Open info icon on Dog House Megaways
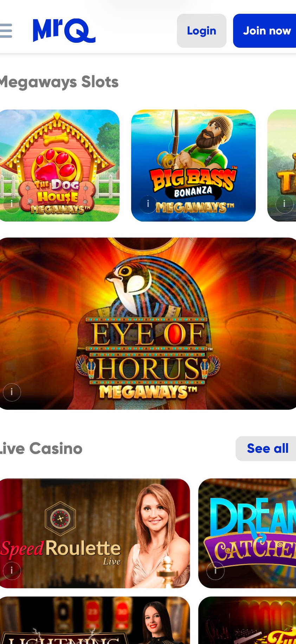 click(x=12, y=204)
